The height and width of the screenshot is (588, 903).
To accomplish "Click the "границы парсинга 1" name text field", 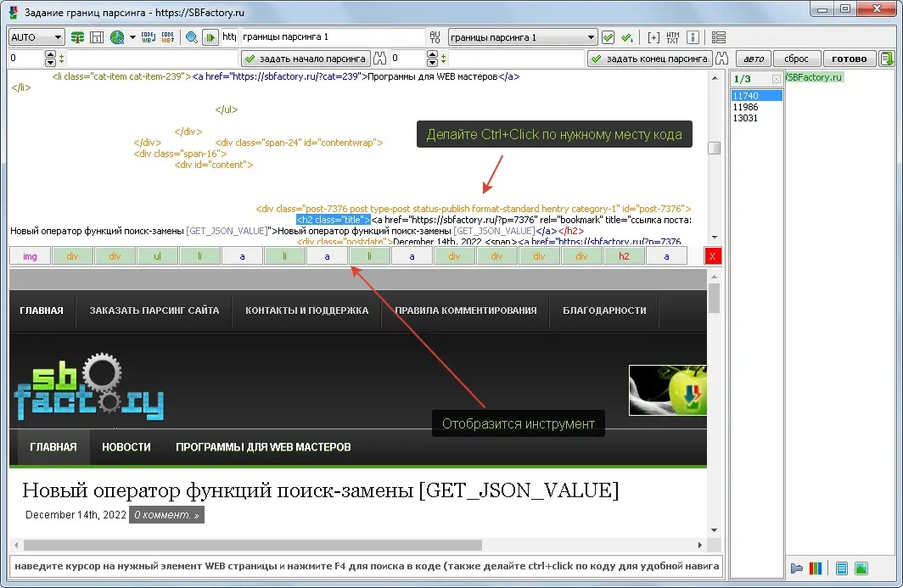I will tap(333, 36).
